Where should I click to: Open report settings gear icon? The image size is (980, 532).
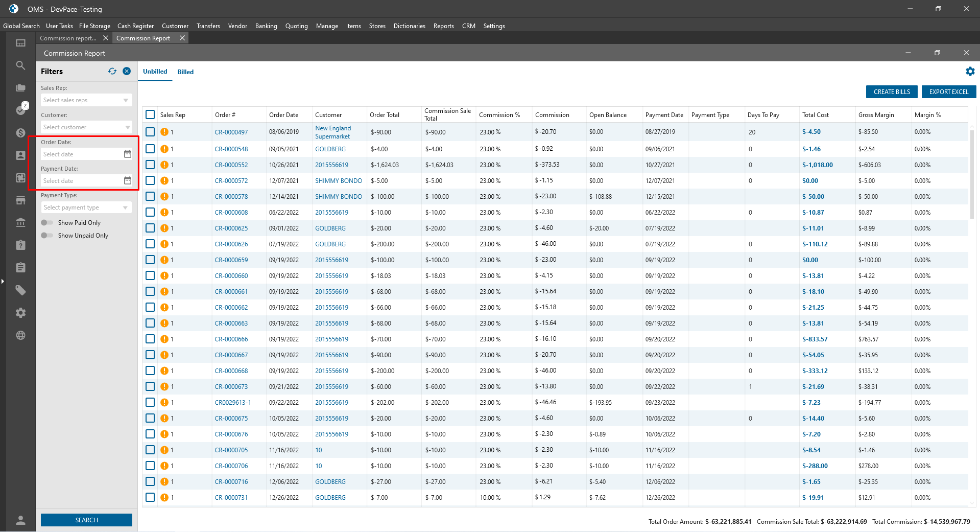click(970, 72)
